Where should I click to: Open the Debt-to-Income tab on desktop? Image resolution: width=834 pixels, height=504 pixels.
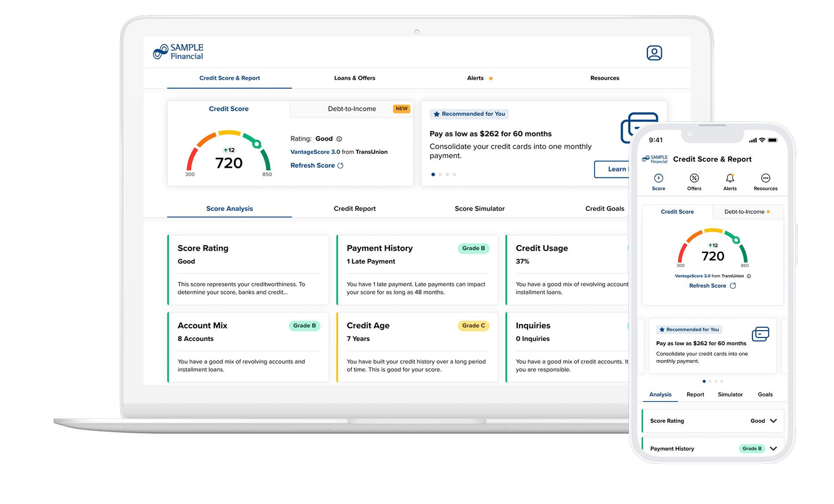pos(352,109)
